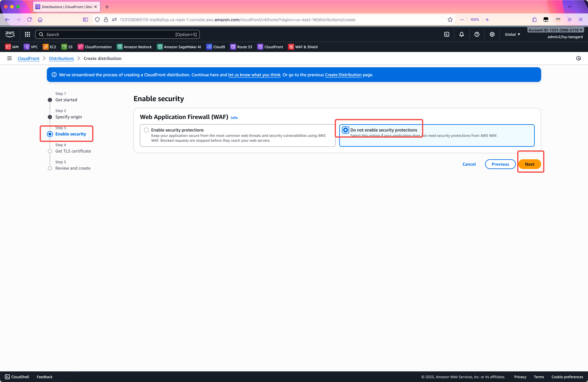Focus the AWS search field
This screenshot has height=382, width=588.
[109, 34]
